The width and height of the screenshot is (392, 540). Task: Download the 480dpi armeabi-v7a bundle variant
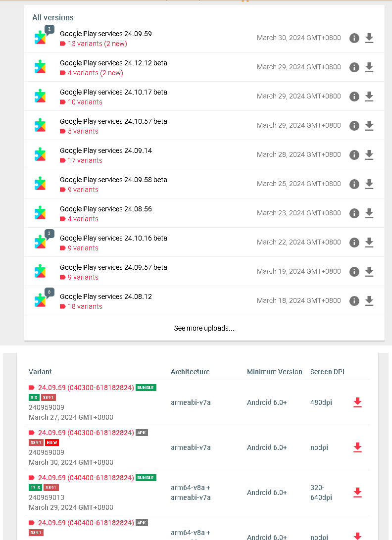click(x=357, y=402)
